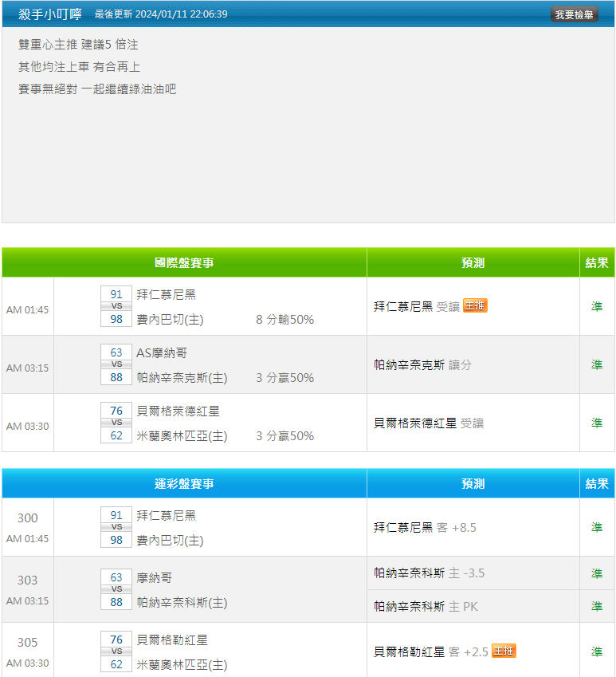Click the 準 result for 帕納辛奈科斯 主 PK
Image resolution: width=616 pixels, height=677 pixels.
pyautogui.click(x=597, y=607)
